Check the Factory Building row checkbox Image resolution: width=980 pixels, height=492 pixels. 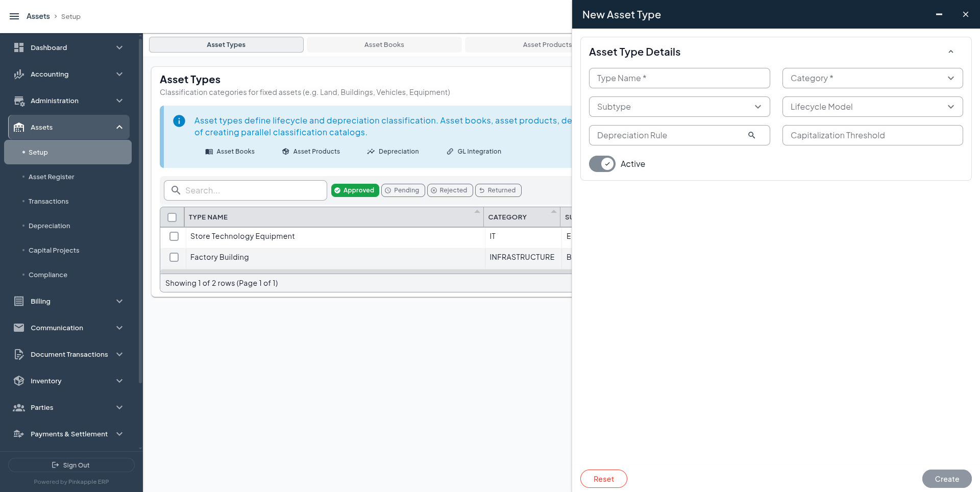[x=174, y=257]
